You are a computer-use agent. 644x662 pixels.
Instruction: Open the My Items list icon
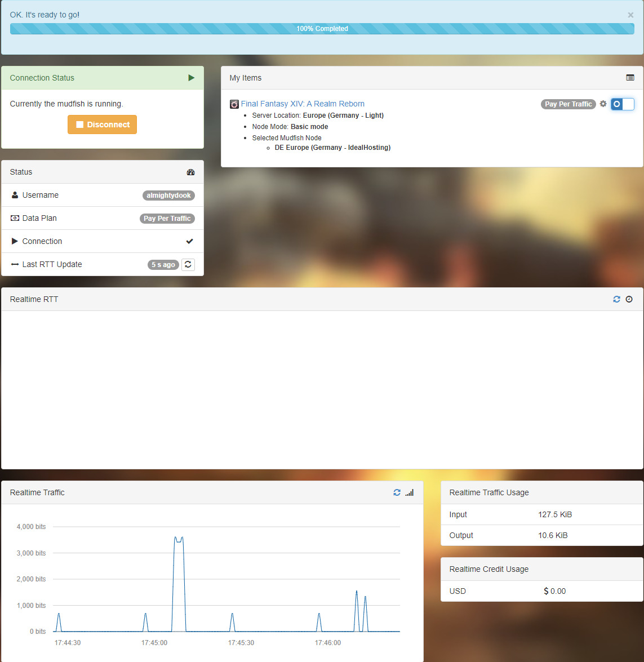click(630, 78)
